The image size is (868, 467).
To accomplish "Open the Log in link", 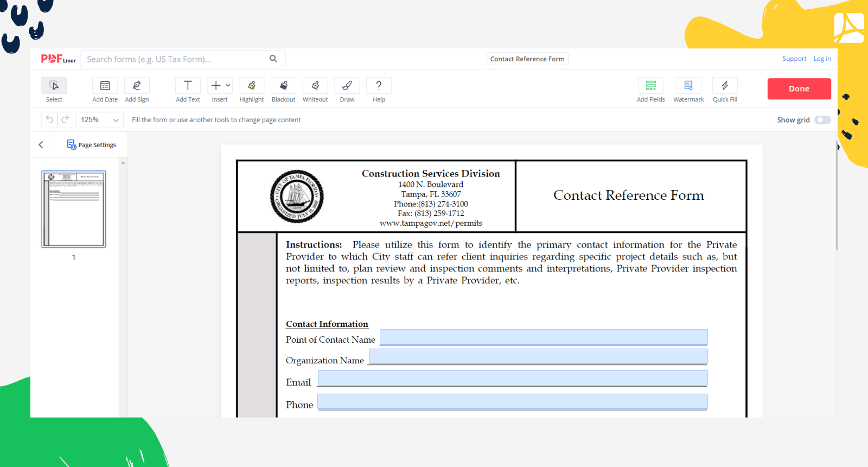I will [x=822, y=59].
